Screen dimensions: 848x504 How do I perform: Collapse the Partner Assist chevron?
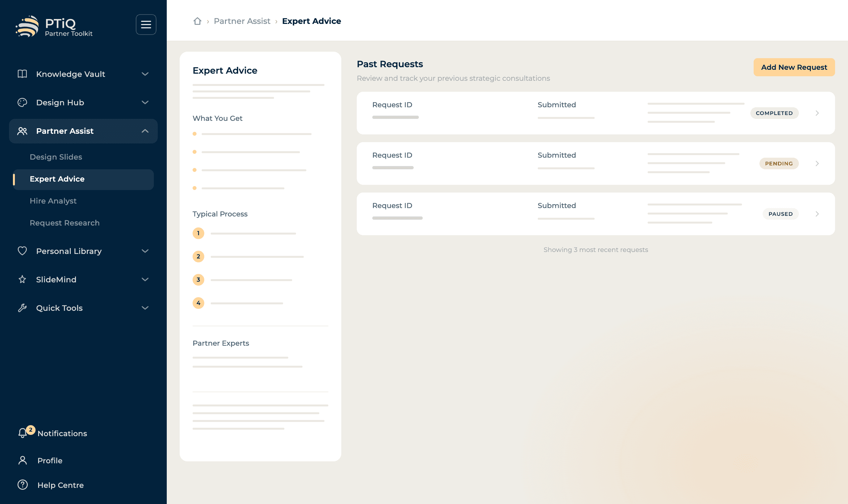point(145,131)
